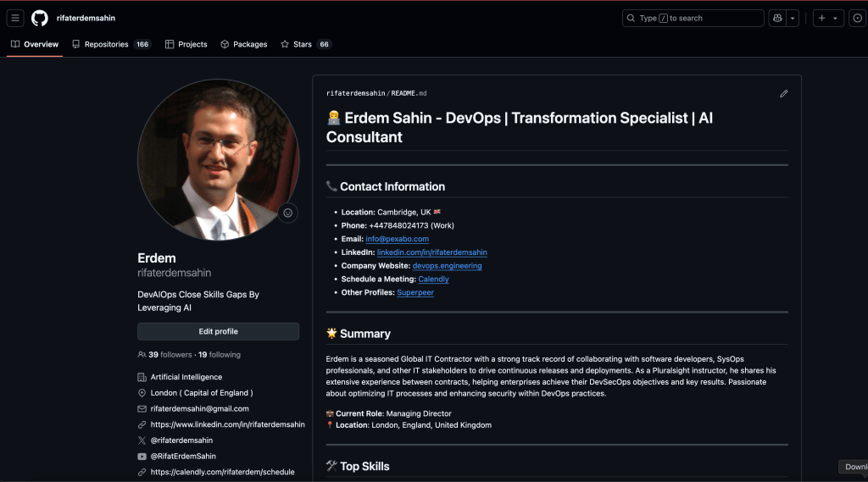Open the Copilot icon in header

tap(777, 19)
